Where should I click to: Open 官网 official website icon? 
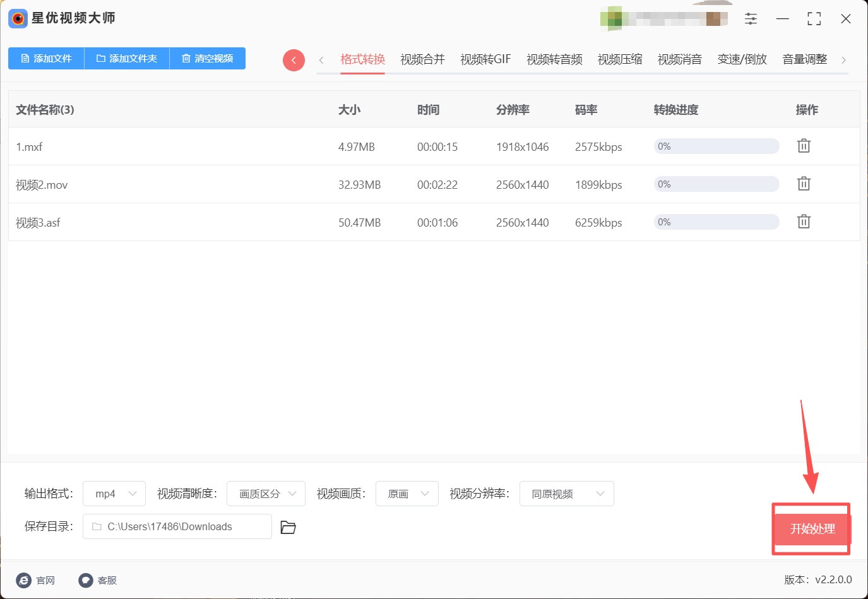24,580
